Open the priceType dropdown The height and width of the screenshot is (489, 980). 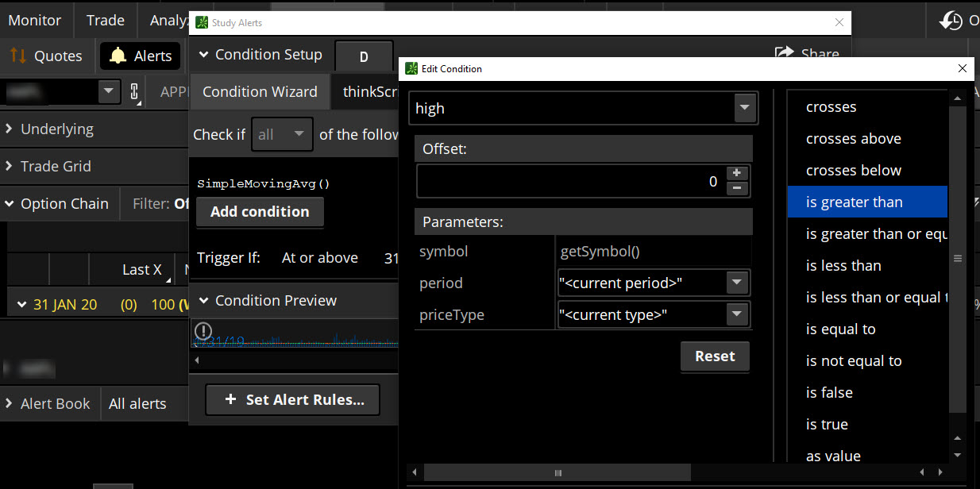737,314
